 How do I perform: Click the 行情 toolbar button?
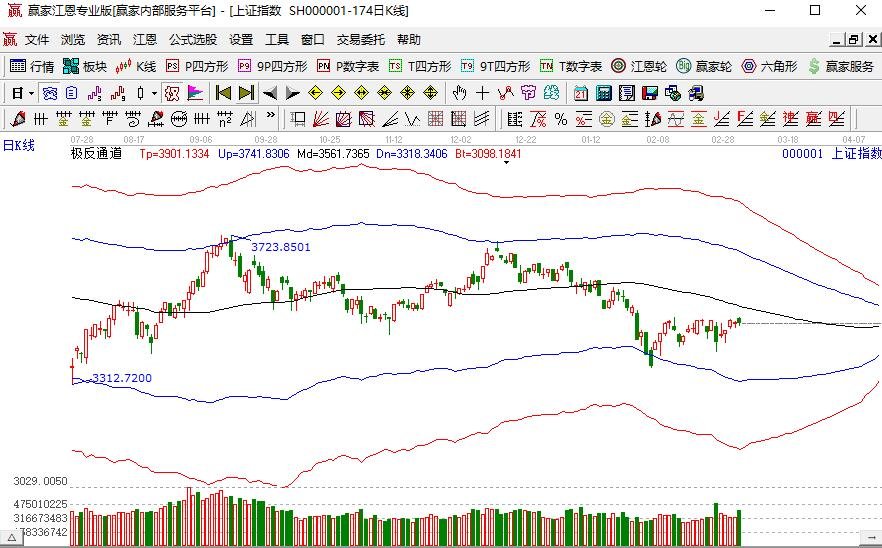[32, 66]
